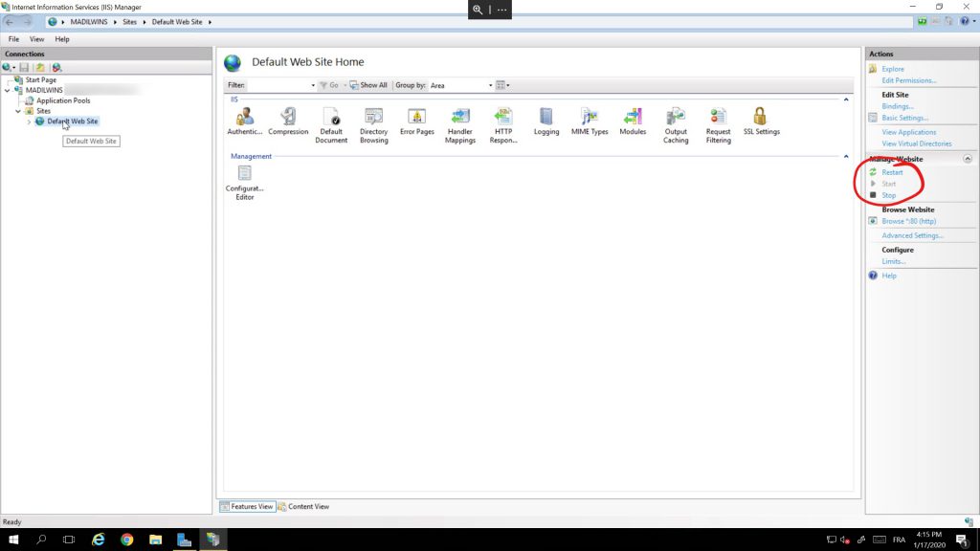Open the View menu
The image size is (980, 551).
[x=37, y=38]
